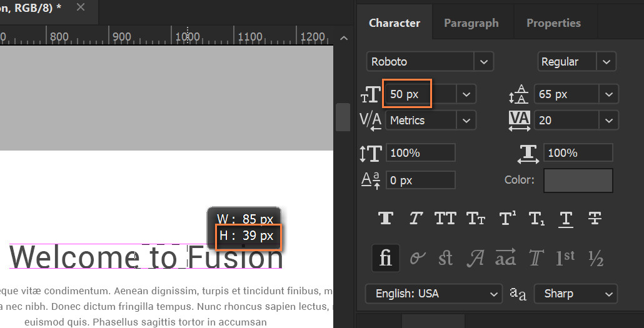Click the Contextual Alternates icon
This screenshot has width=644, height=328.
coord(417,258)
